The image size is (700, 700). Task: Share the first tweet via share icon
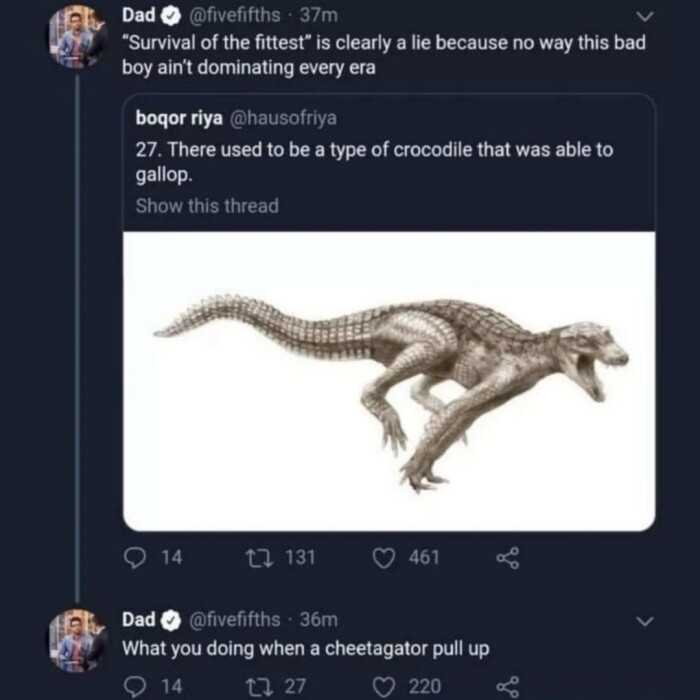(508, 558)
